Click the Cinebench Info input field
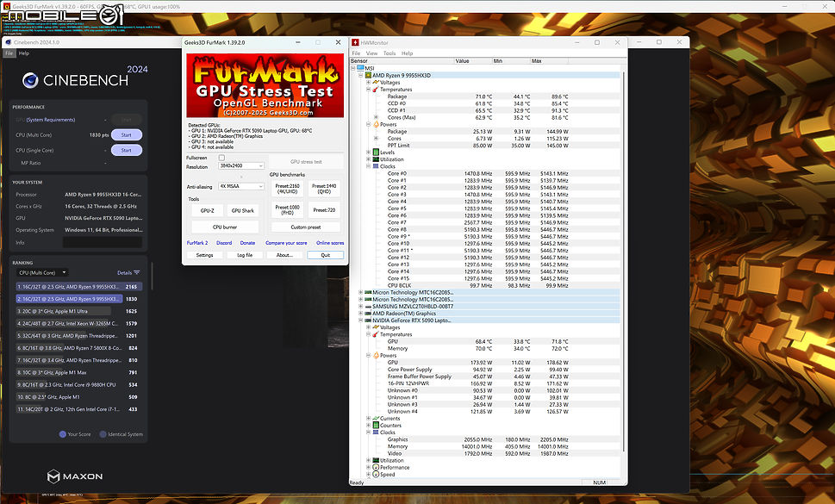 tap(103, 243)
